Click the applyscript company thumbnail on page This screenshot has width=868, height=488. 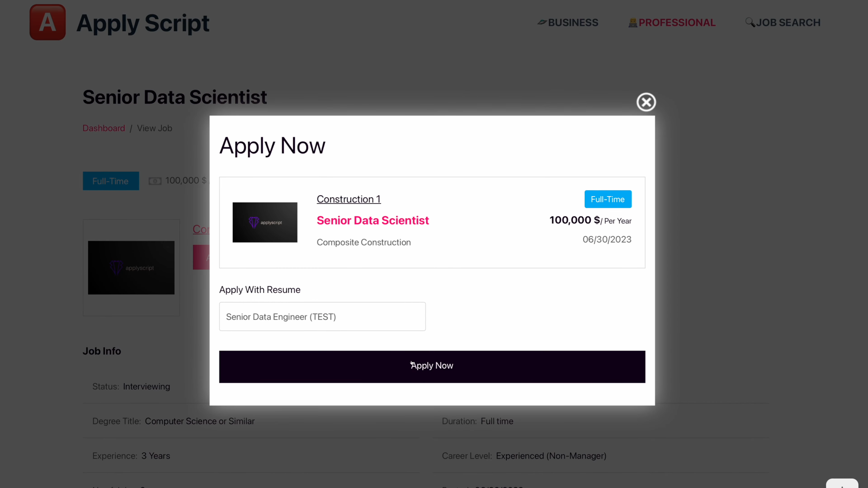pos(131,268)
